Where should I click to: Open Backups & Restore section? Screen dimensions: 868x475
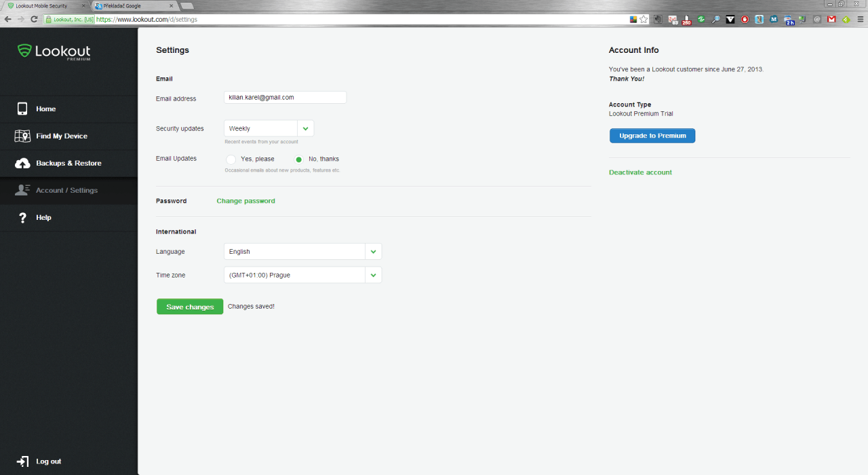[x=68, y=164]
